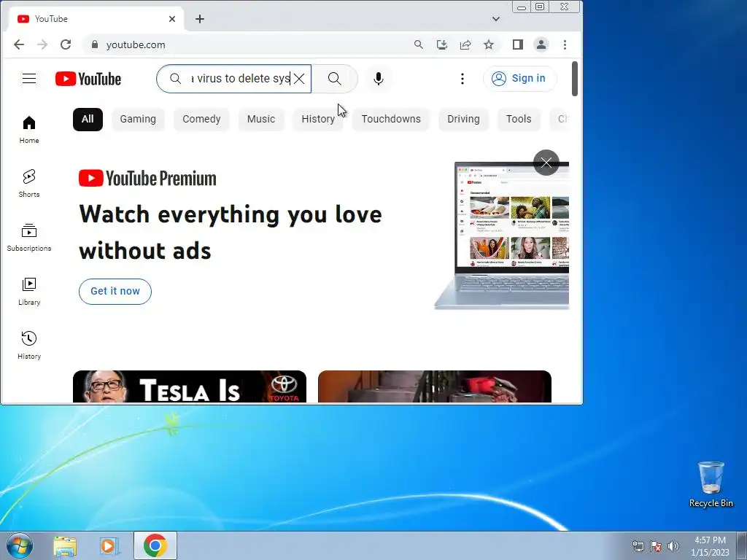Select the Recycle Bin desktop icon
Viewport: 747px width, 560px height.
[x=711, y=485]
